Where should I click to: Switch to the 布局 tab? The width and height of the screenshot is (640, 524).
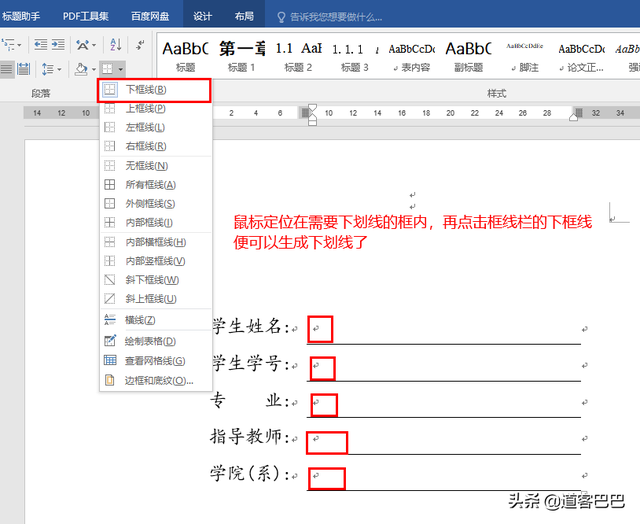tap(244, 16)
